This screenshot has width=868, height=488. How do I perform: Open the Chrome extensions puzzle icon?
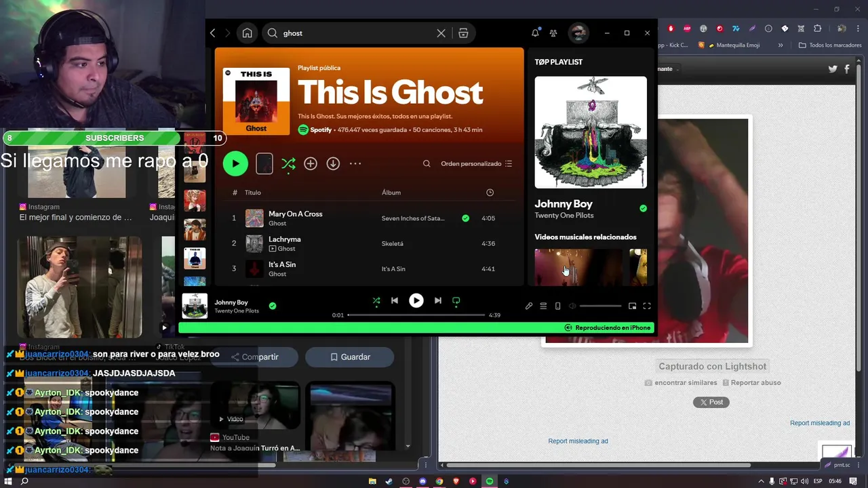817,28
